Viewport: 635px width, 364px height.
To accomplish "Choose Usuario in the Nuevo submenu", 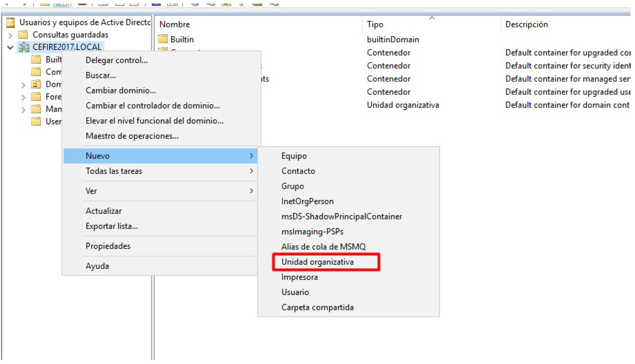I will (295, 292).
